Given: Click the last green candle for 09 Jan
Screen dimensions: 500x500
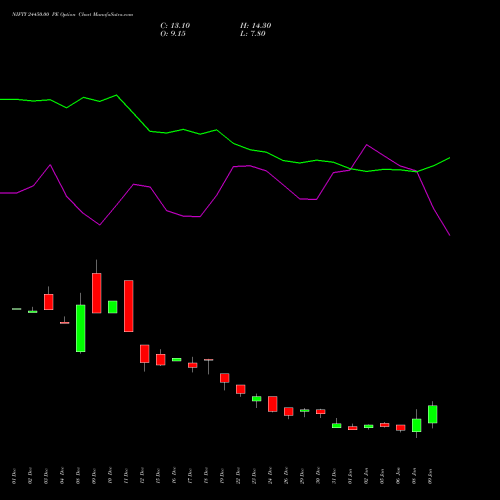Looking at the screenshot, I should (x=433, y=414).
